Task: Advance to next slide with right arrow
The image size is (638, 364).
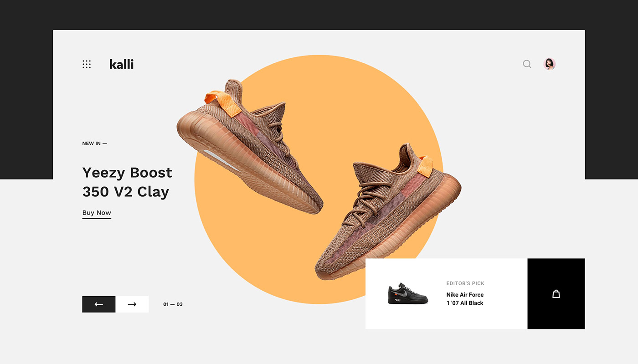Action: [132, 304]
